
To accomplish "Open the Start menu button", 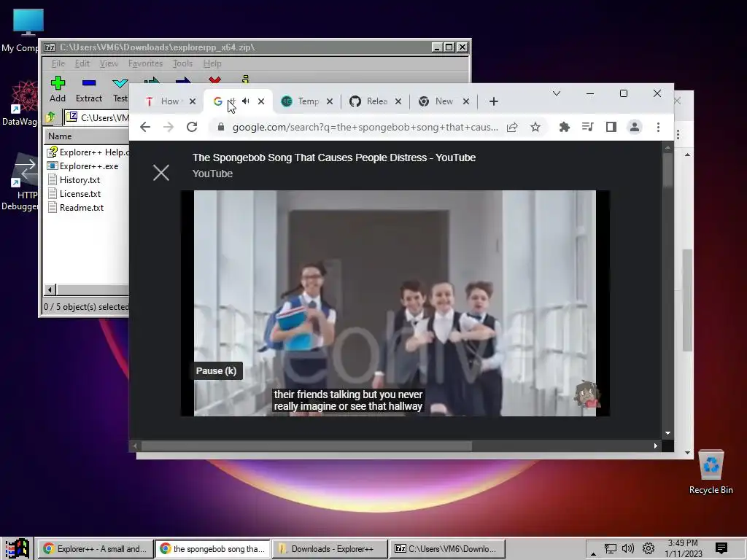I will pos(18,548).
